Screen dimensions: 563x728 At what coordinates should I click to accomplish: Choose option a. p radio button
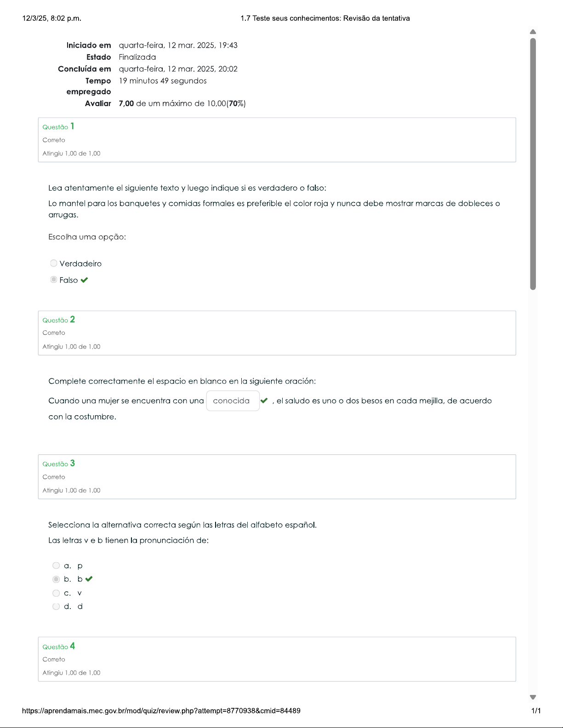coord(56,565)
